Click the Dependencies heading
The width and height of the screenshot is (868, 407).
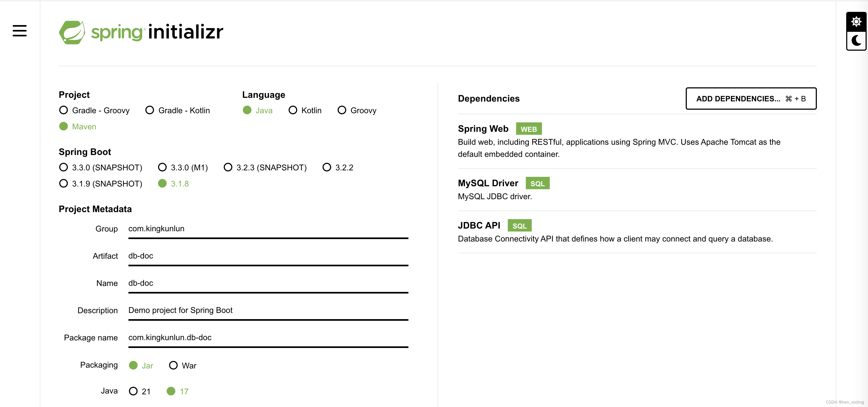(x=489, y=98)
